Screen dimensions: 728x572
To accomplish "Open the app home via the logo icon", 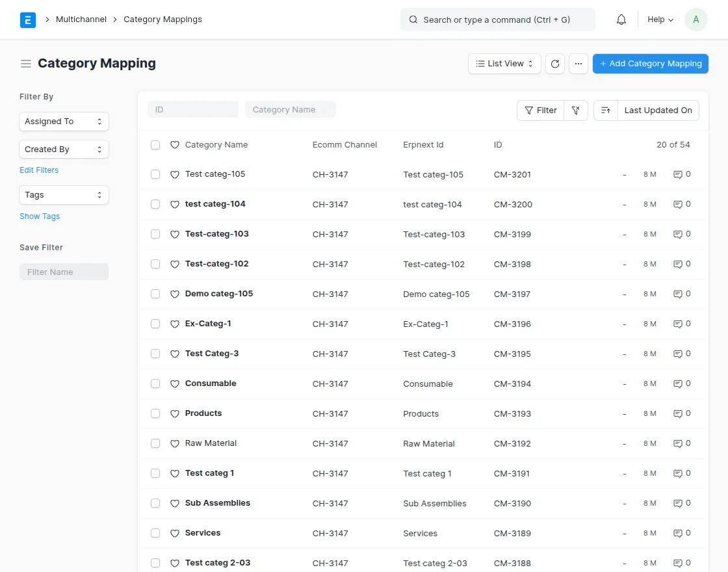I will (x=28, y=19).
